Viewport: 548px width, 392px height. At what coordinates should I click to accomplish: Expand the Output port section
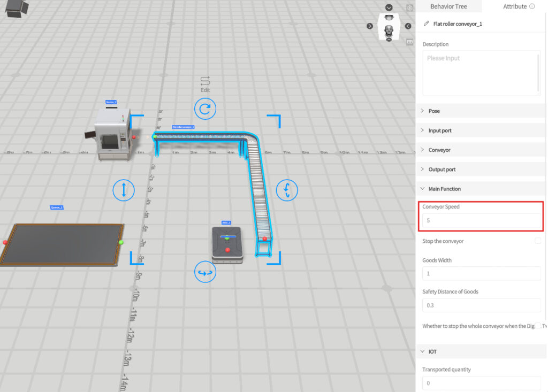click(481, 170)
